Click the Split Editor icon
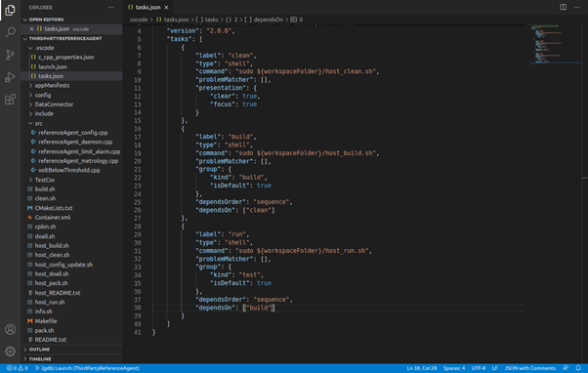 point(563,7)
